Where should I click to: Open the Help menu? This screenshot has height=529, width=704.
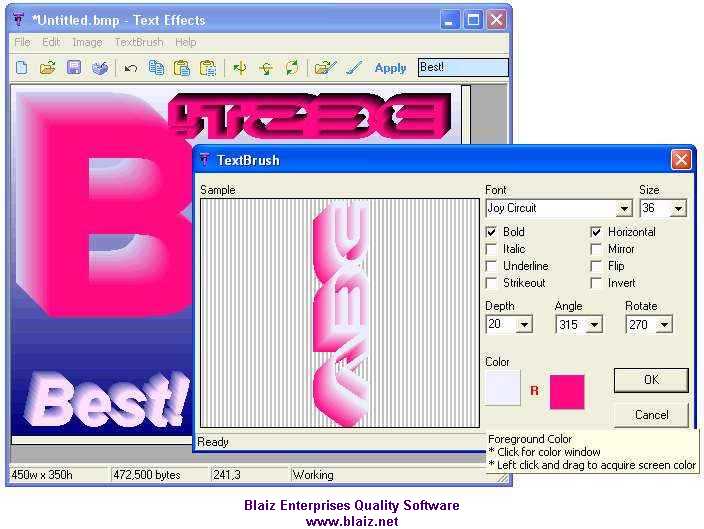point(185,42)
